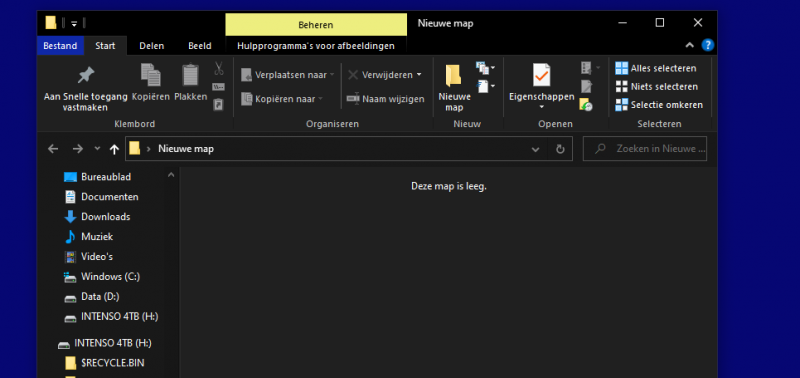Screen dimensions: 800x378
Task: Click the Zoeken in Nieuwe map field
Action: (x=645, y=149)
